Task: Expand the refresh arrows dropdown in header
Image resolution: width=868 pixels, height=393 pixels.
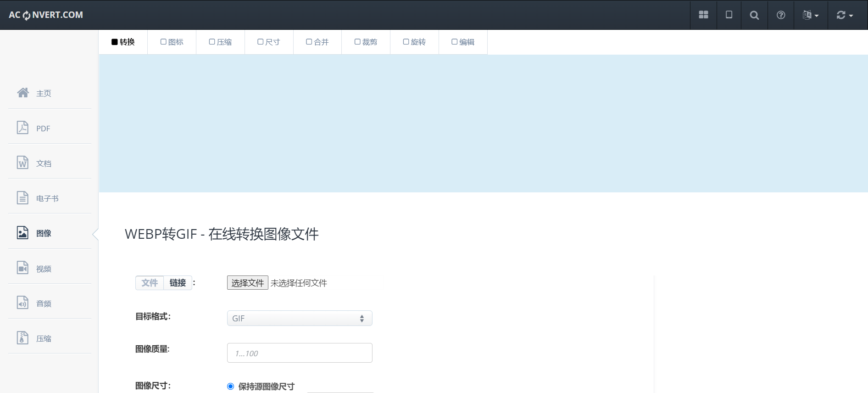Action: point(845,15)
